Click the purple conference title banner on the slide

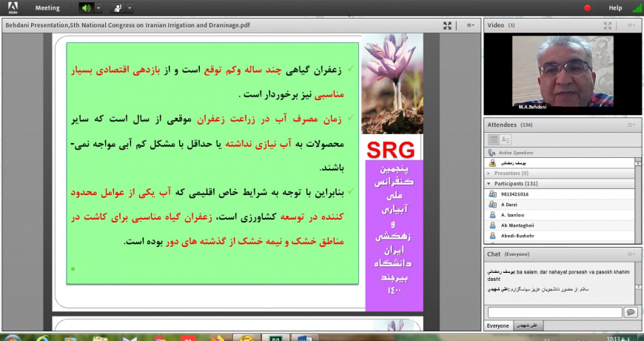pos(394,235)
